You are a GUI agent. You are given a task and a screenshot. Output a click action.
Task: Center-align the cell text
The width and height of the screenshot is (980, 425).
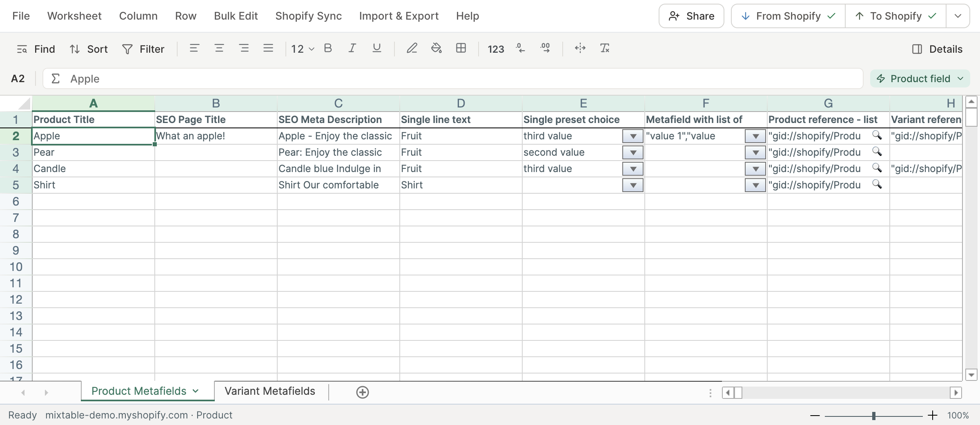point(219,49)
